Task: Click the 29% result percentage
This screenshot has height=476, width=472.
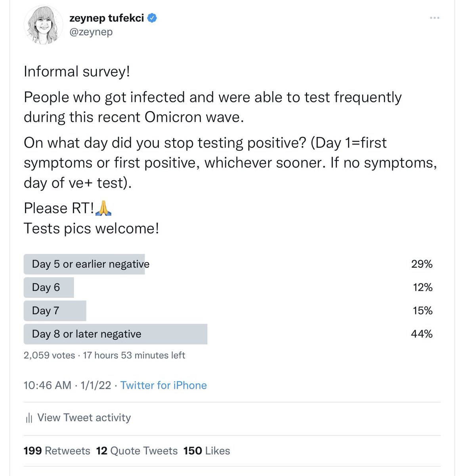Action: [422, 264]
